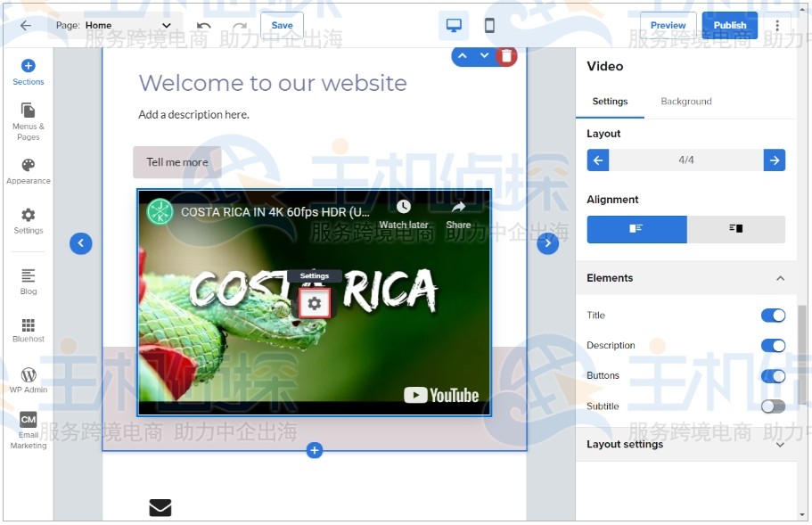
Task: Select the Settings tab in Video panel
Action: 610,102
